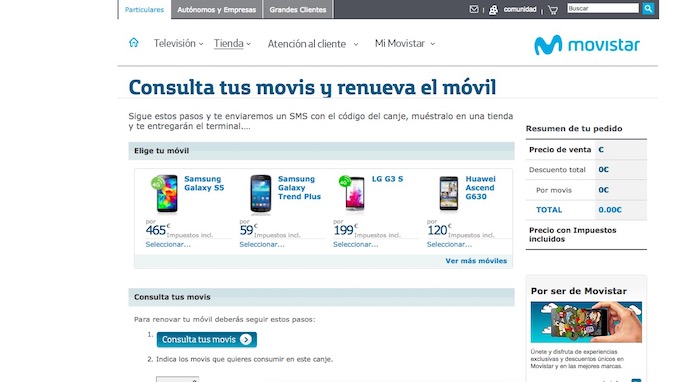
Task: Open the Samsung Galaxy Trend Plus title link
Action: tap(299, 188)
